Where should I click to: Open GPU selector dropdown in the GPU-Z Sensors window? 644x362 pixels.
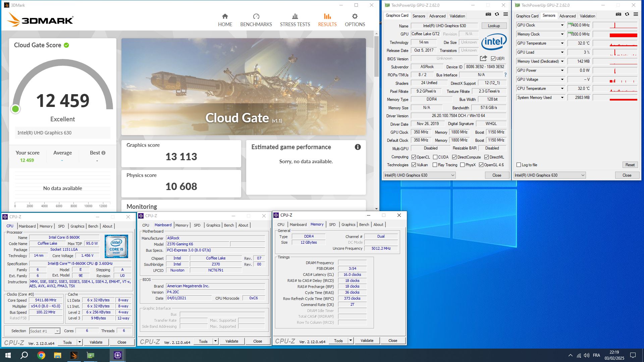point(549,175)
